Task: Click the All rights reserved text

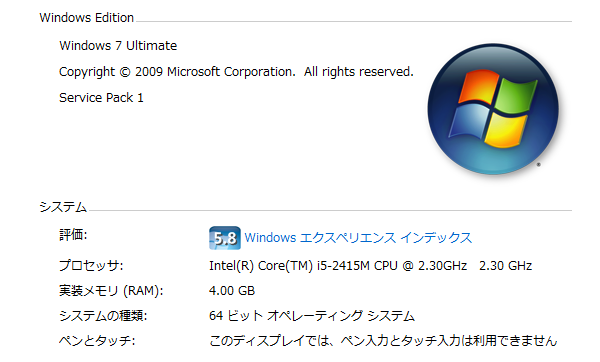Action: (359, 72)
